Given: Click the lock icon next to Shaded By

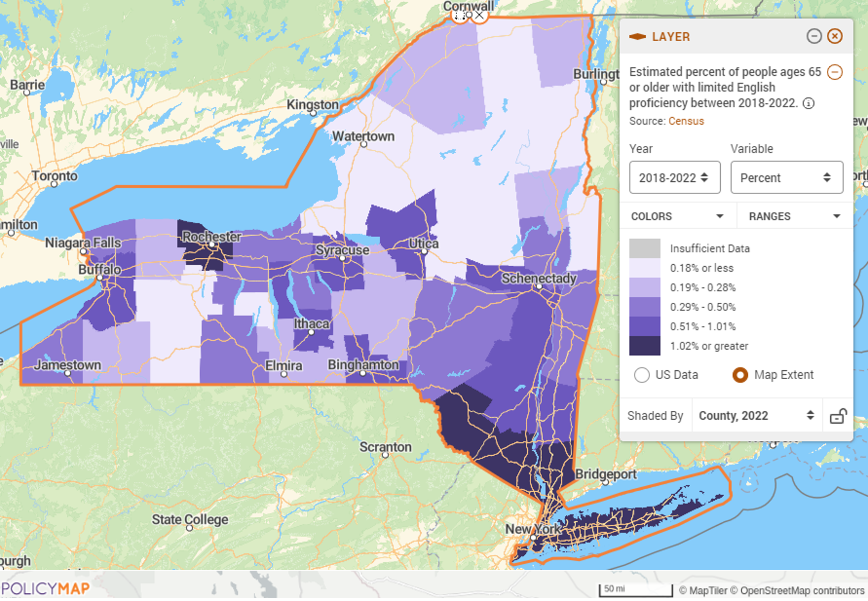Looking at the screenshot, I should tap(838, 416).
